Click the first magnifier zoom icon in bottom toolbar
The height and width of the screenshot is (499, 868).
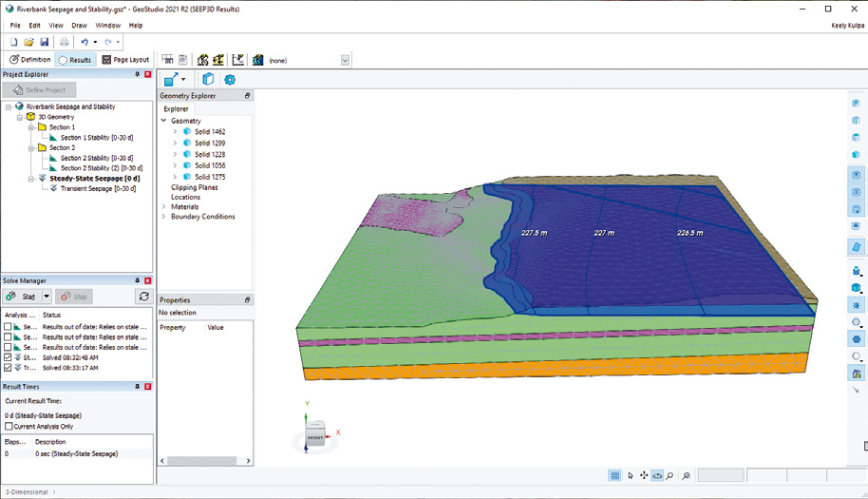(x=670, y=475)
